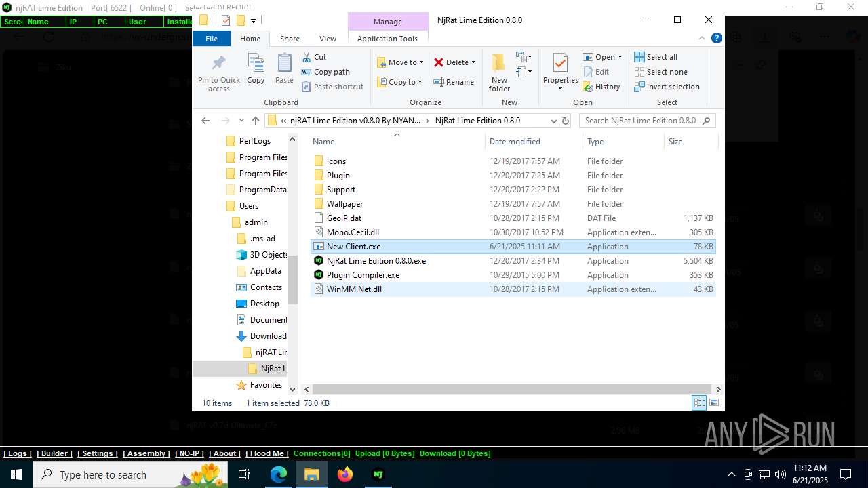
Task: Select the Desktop item in navigation pane
Action: click(264, 304)
